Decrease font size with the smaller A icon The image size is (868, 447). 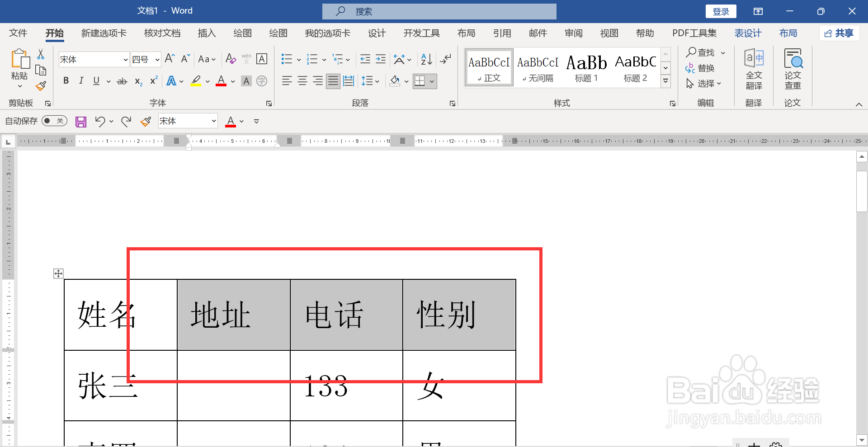point(185,59)
